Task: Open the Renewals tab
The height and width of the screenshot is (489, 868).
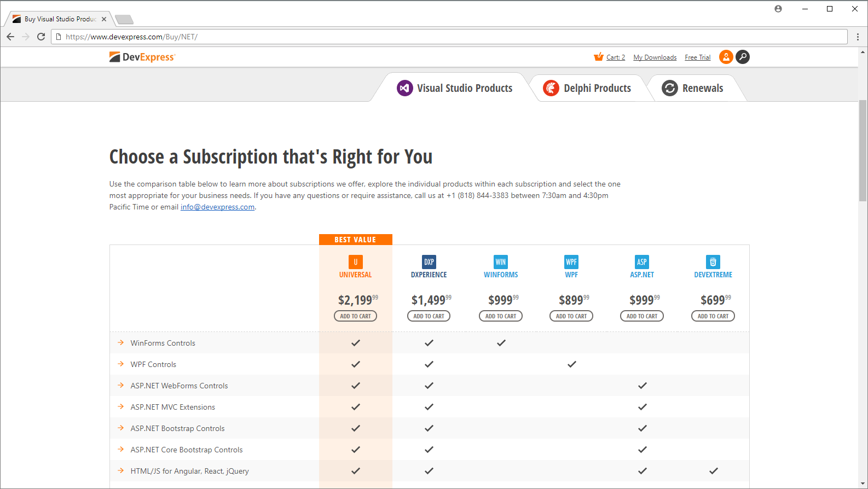Action: [693, 88]
